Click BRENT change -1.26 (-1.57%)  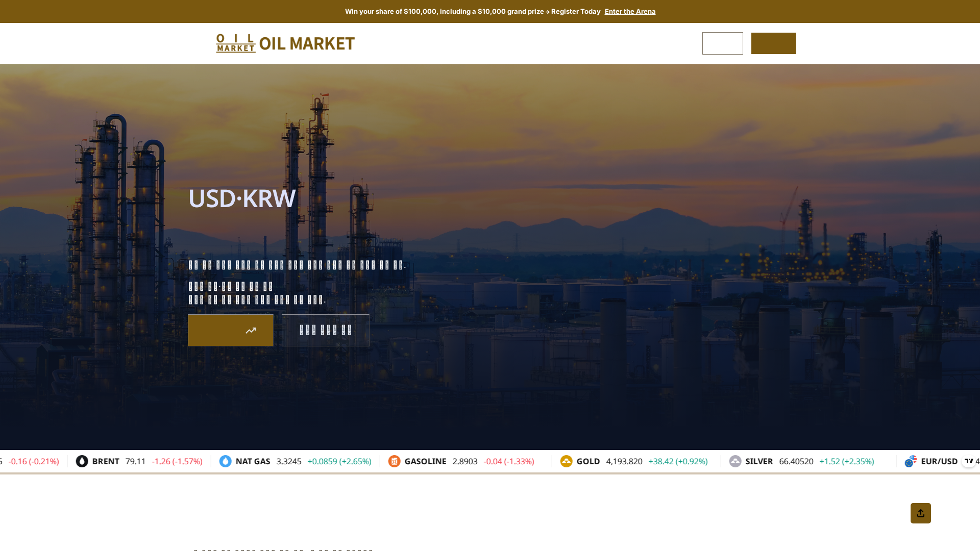point(177,461)
